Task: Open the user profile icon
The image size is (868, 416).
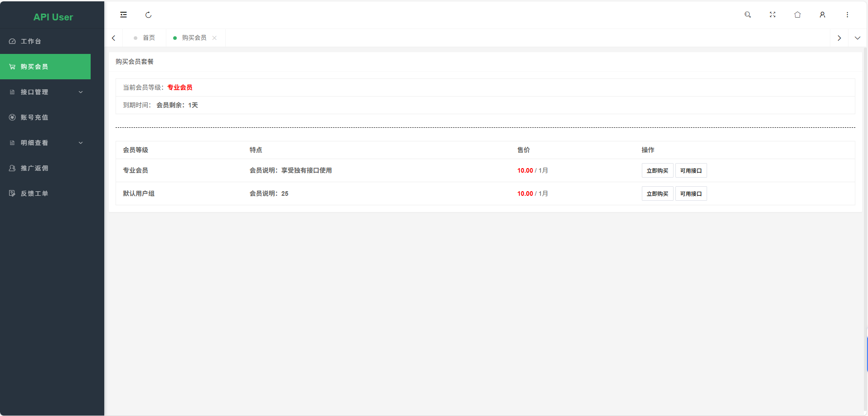Action: click(822, 15)
